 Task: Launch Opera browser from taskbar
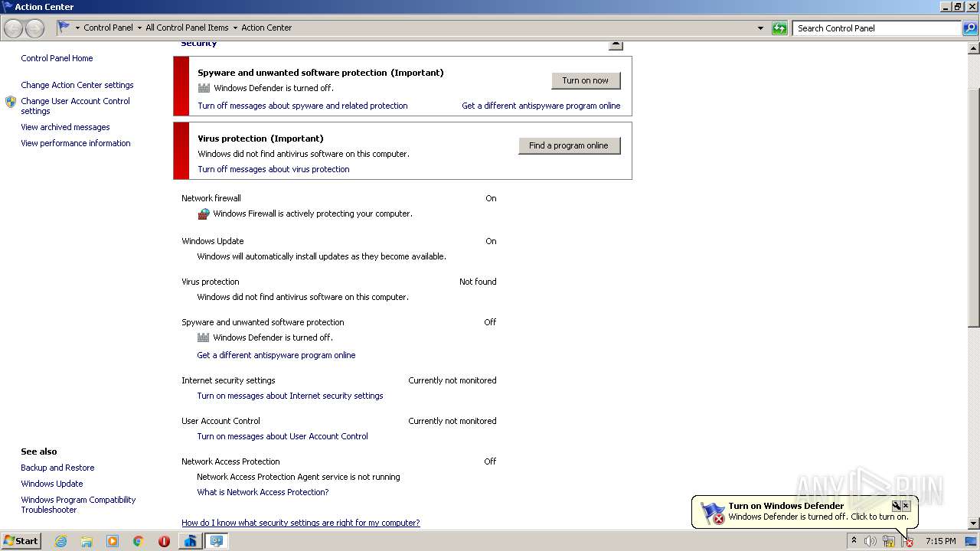point(164,541)
